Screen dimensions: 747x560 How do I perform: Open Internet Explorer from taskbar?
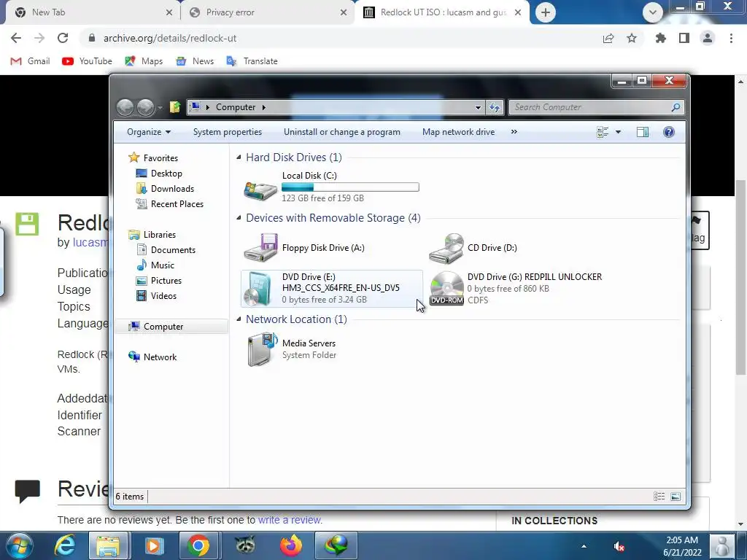point(64,545)
